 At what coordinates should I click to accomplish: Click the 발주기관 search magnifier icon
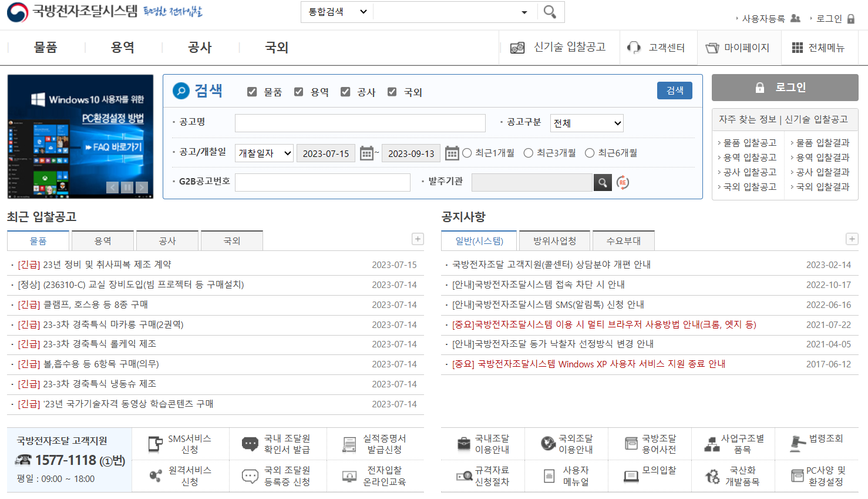[x=603, y=182]
